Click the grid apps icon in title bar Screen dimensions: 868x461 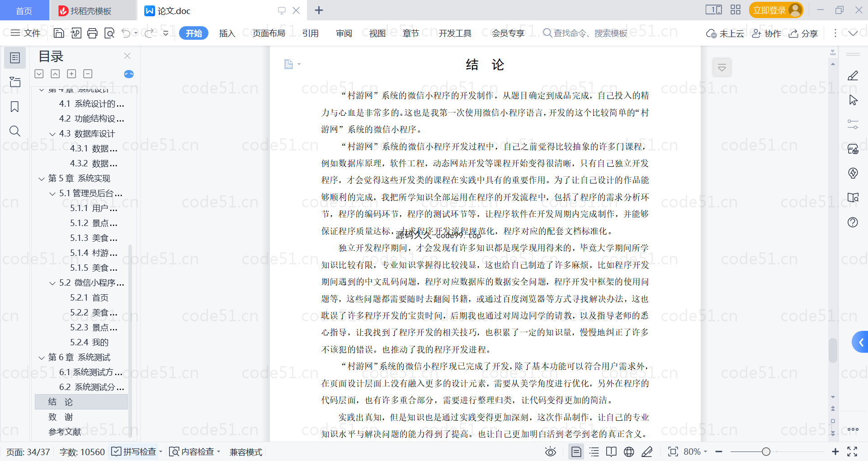(x=736, y=10)
